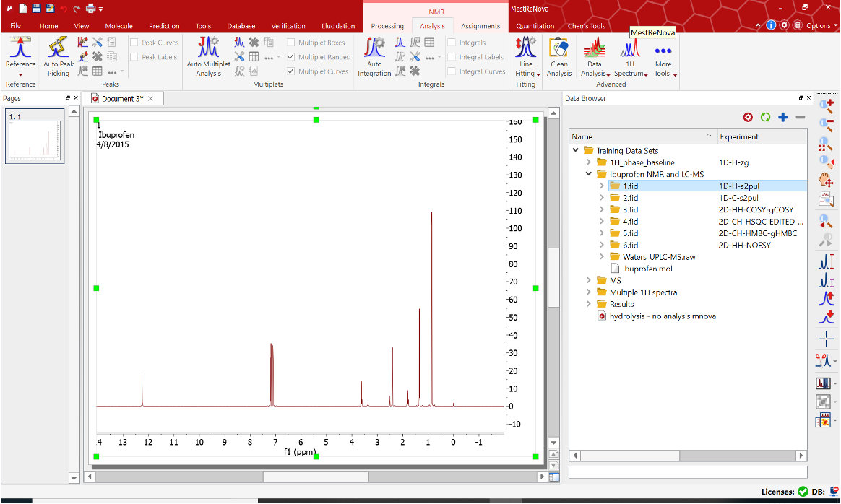This screenshot has height=504, width=841.
Task: Expand the 1.fid folder in the tree
Action: tap(602, 186)
